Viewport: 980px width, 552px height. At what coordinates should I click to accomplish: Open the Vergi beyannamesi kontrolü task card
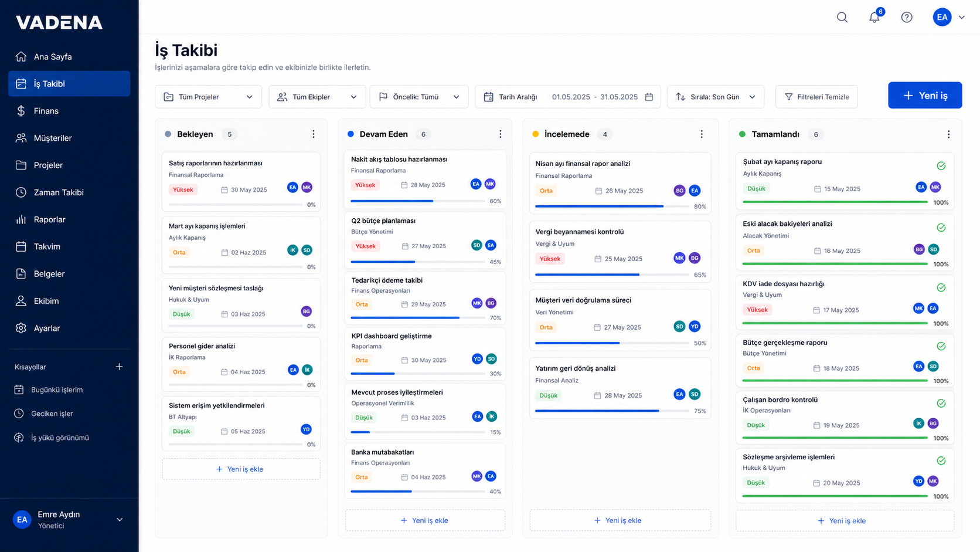click(620, 252)
